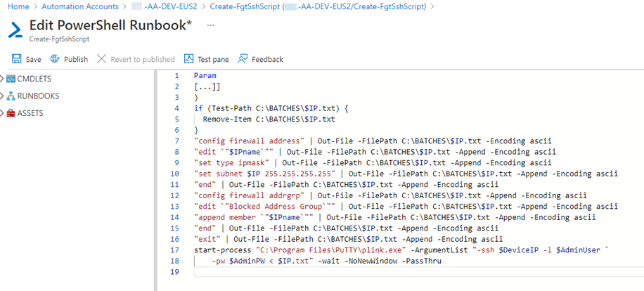Image resolution: width=644 pixels, height=291 pixels.
Task: Click the Save disk icon
Action: [17, 59]
